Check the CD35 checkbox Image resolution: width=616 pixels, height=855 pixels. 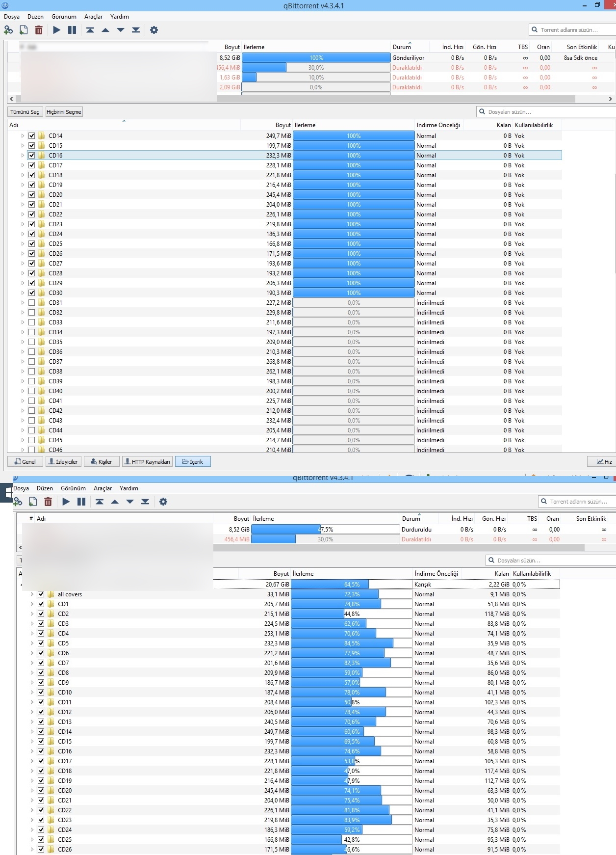(32, 342)
